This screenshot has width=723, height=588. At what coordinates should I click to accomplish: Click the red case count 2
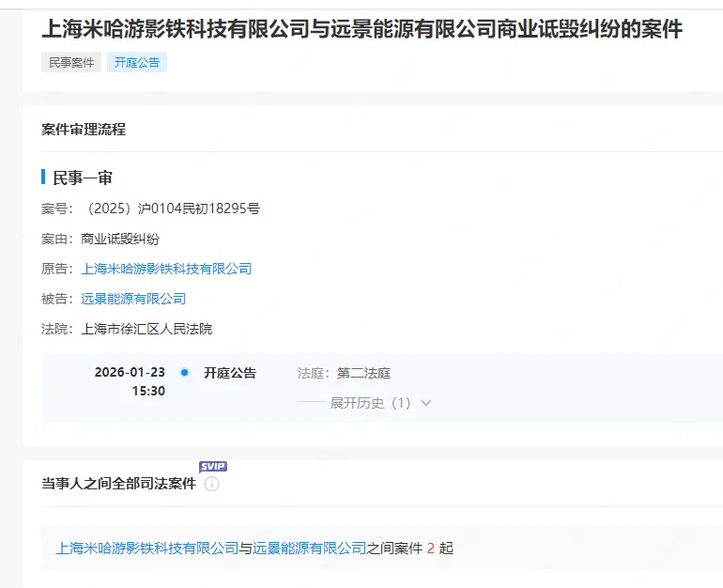click(431, 548)
